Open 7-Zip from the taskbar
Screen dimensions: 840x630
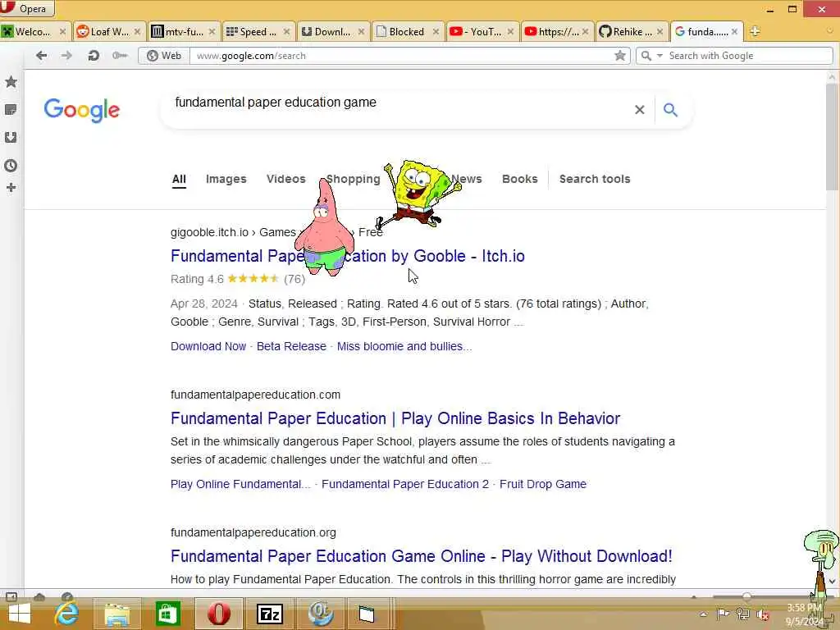tap(270, 614)
